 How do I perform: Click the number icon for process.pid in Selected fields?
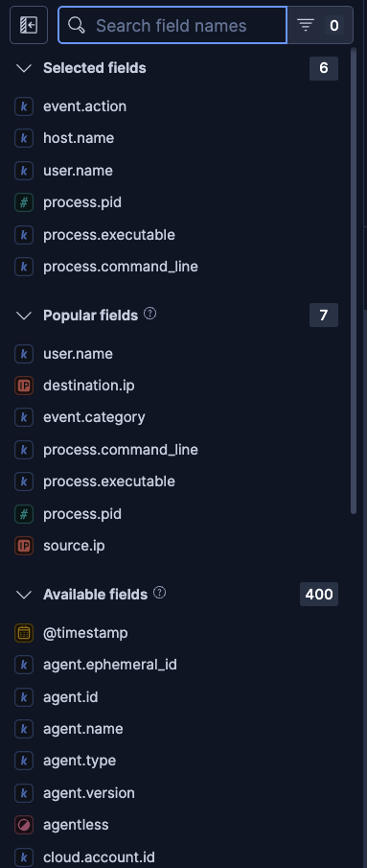click(24, 202)
